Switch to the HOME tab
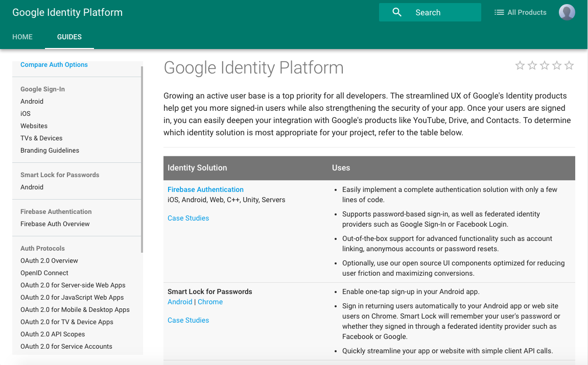Image resolution: width=588 pixels, height=365 pixels. coord(22,37)
